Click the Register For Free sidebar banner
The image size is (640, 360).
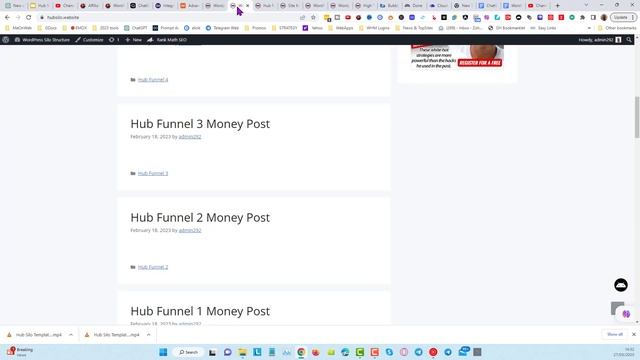click(457, 57)
